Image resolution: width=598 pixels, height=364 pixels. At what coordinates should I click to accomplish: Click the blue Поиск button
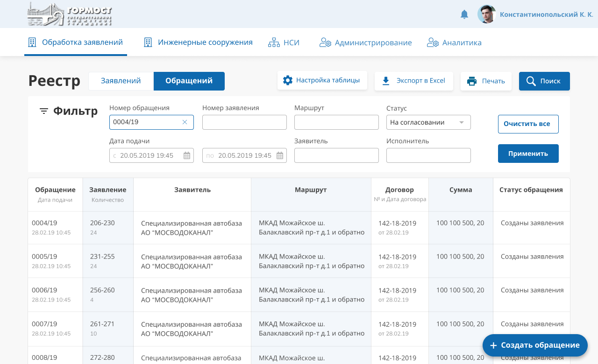tap(544, 81)
